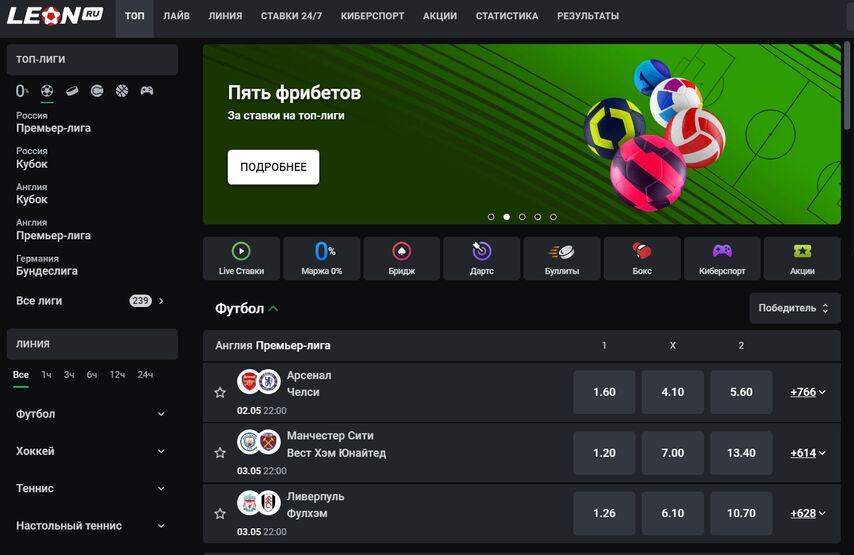Open the Бридж tile
The image size is (854, 555).
[401, 258]
